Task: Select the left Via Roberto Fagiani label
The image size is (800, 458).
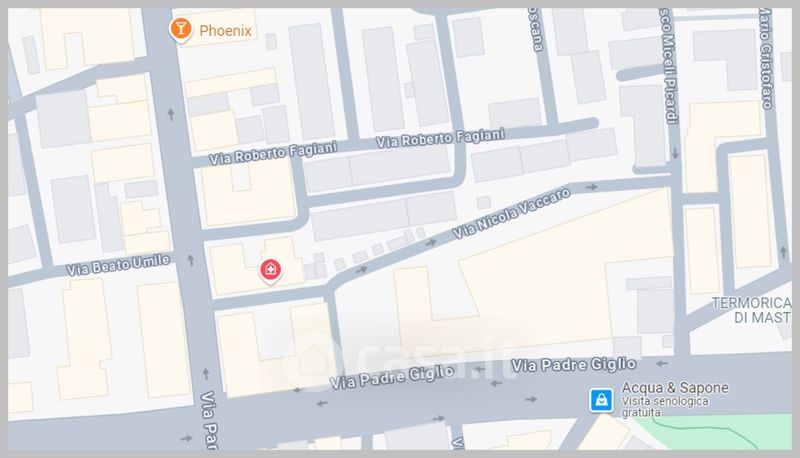Action: click(x=273, y=152)
